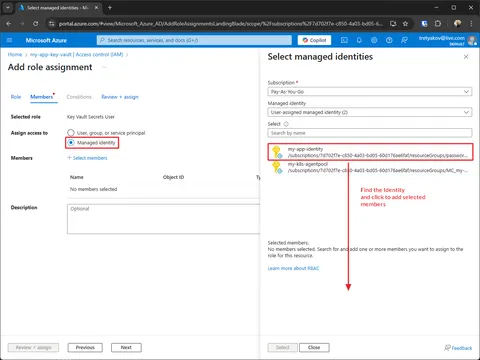Expand the Subscription dropdown
Screen dimensions: 480x360
tap(370, 92)
